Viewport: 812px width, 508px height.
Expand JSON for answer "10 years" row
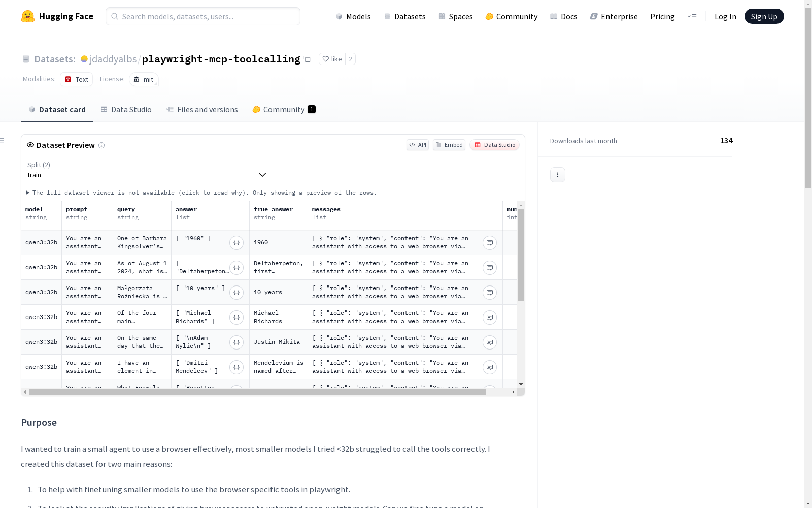click(x=236, y=293)
